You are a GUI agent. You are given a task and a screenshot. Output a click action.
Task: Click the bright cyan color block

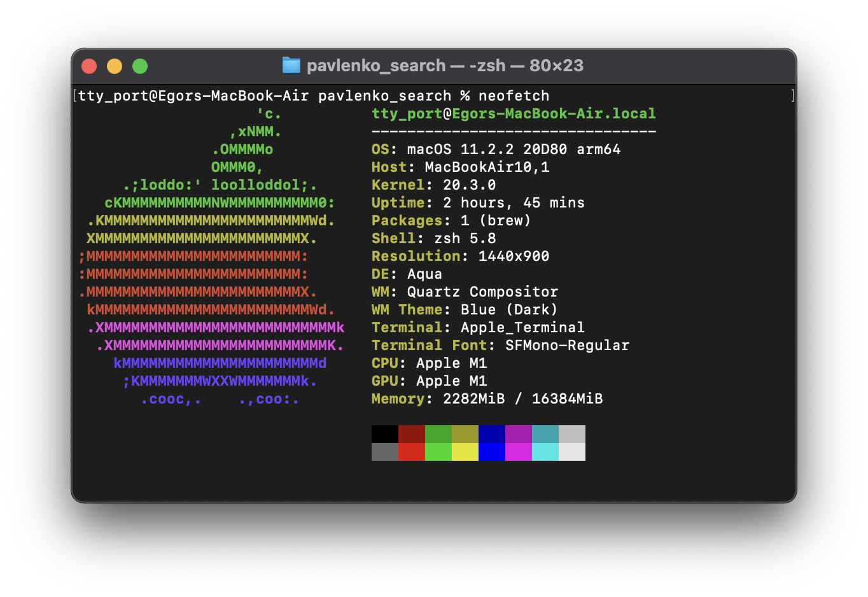click(545, 452)
